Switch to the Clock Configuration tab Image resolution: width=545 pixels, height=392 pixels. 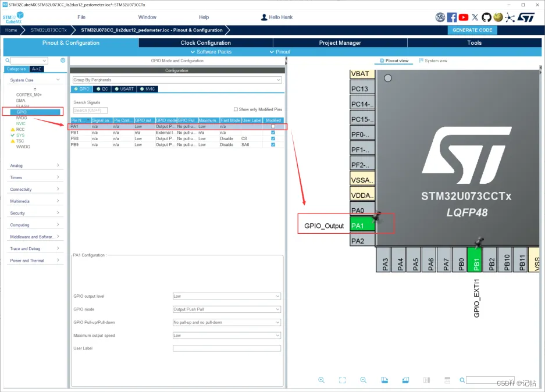(x=205, y=42)
